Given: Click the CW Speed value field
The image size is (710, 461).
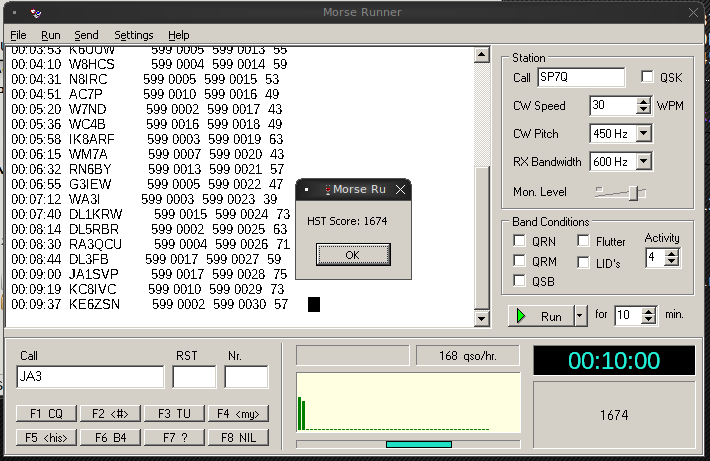Looking at the screenshot, I should click(613, 106).
